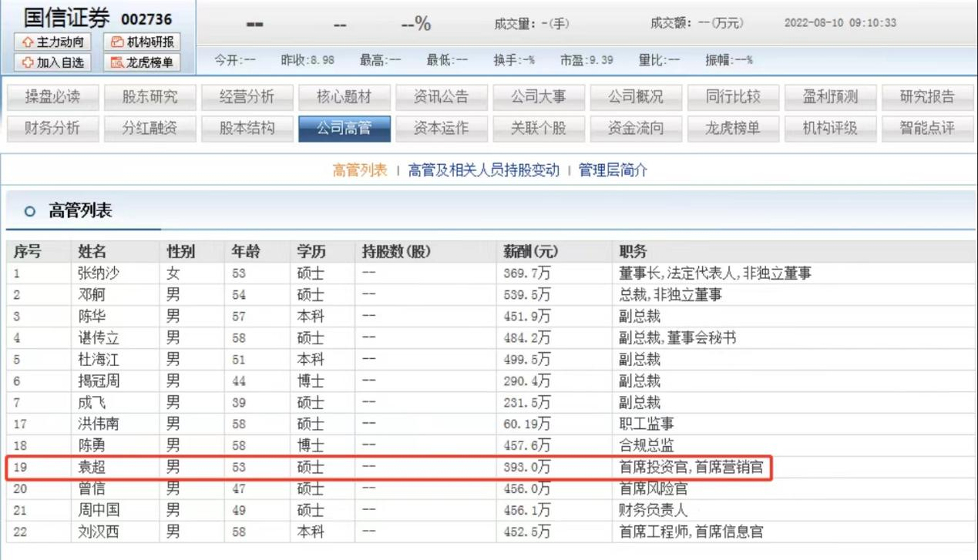Select 股本结构 tab

247,129
